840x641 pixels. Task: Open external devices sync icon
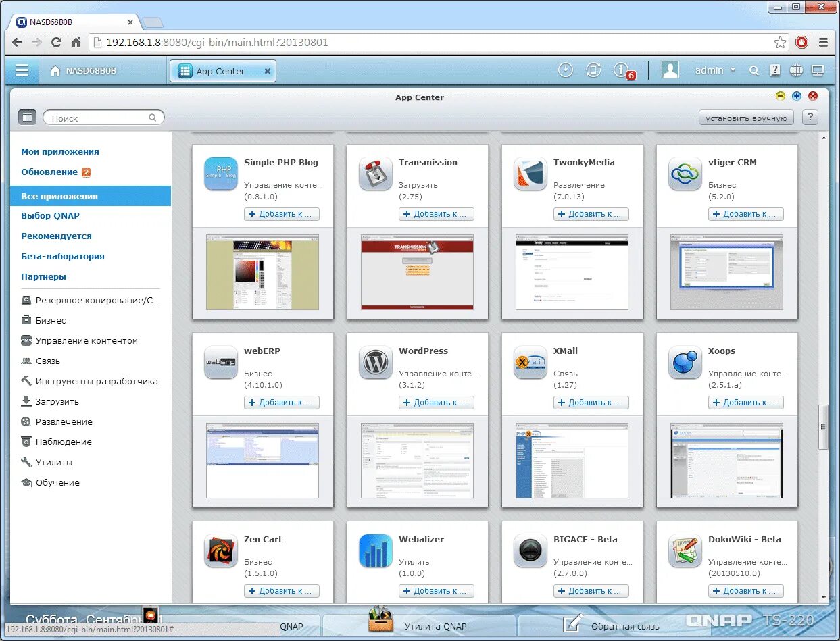tap(593, 70)
